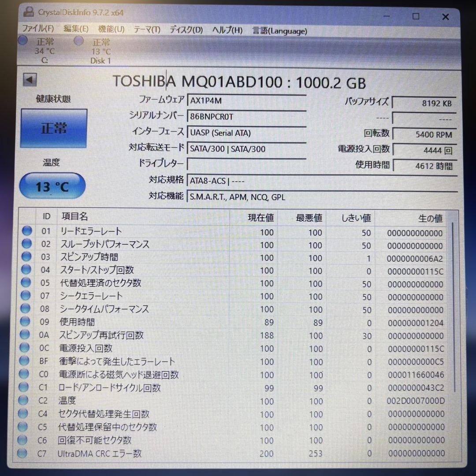The image size is (476, 476).
Task: Click the status icon for リードエラーレート
Action: click(x=27, y=231)
